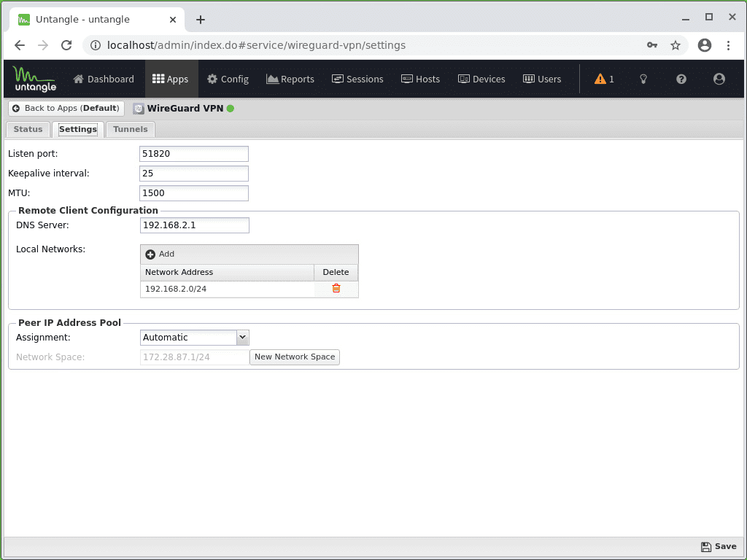Open the help question mark icon
The height and width of the screenshot is (560, 747).
tap(681, 79)
